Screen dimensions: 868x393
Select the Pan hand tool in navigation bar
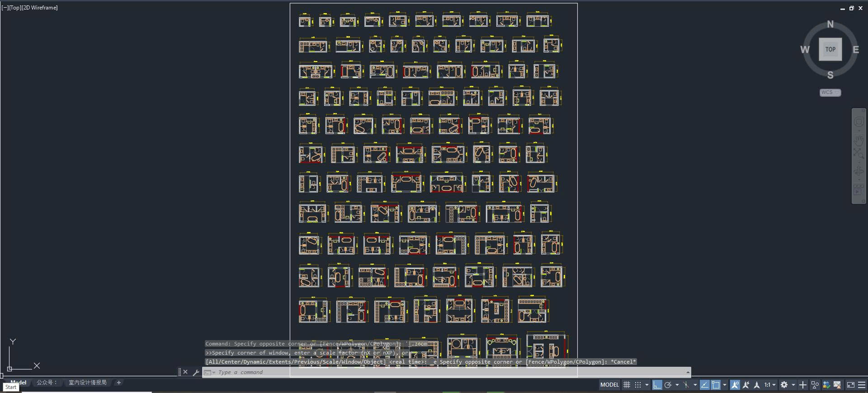[x=859, y=141]
